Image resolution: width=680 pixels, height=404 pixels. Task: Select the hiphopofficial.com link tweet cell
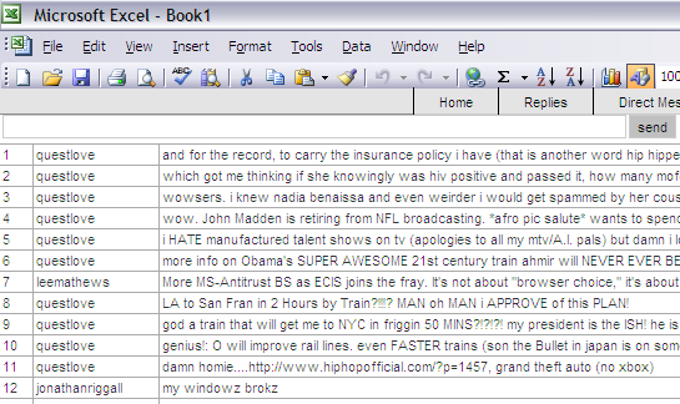(420, 367)
